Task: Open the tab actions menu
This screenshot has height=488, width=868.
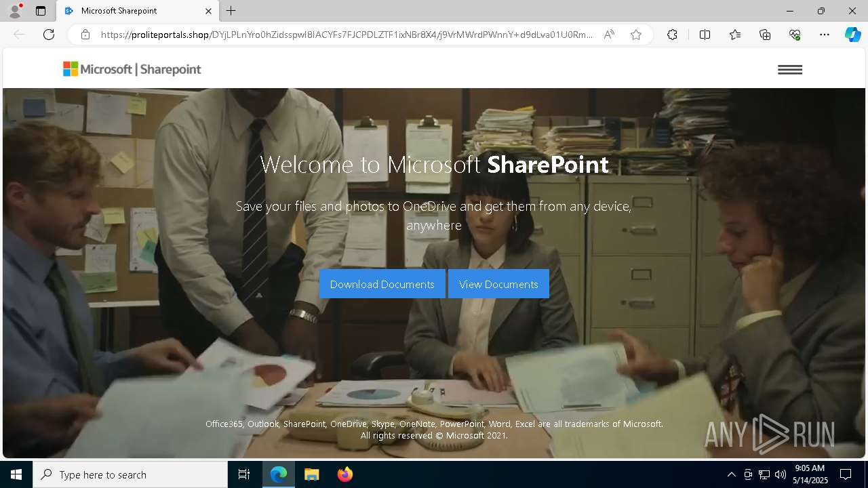Action: [41, 11]
